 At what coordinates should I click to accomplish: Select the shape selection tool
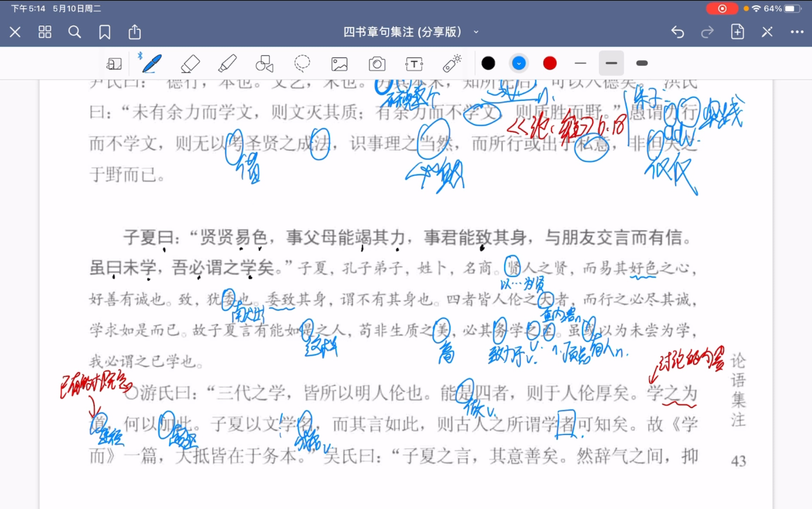coord(265,63)
